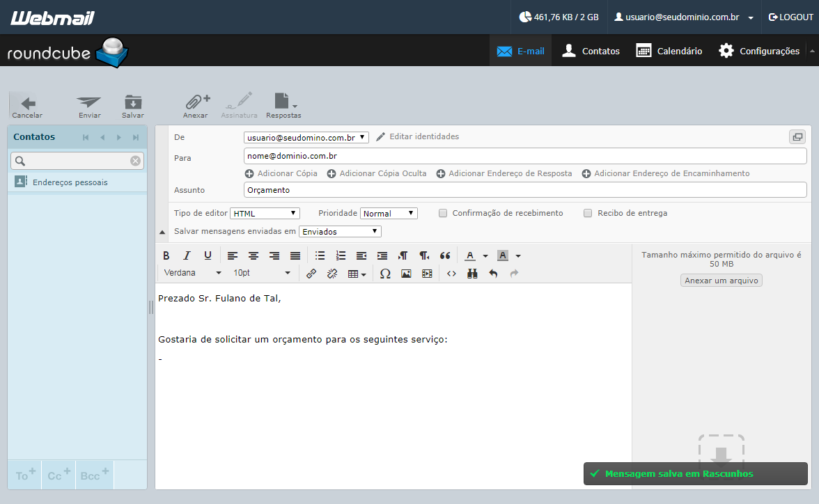Viewport: 819px width, 504px height.
Task: Click the blockquote quotation marks icon
Action: click(445, 255)
